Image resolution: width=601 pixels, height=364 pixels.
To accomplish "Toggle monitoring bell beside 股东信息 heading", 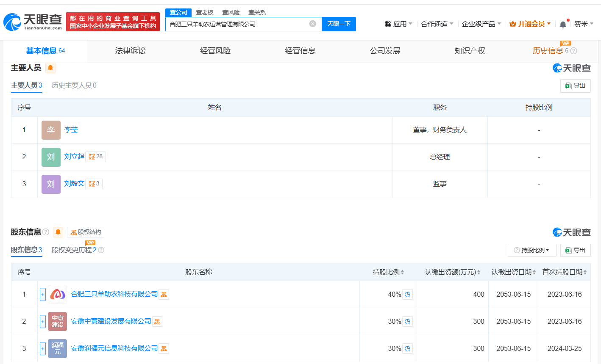I will pos(58,232).
